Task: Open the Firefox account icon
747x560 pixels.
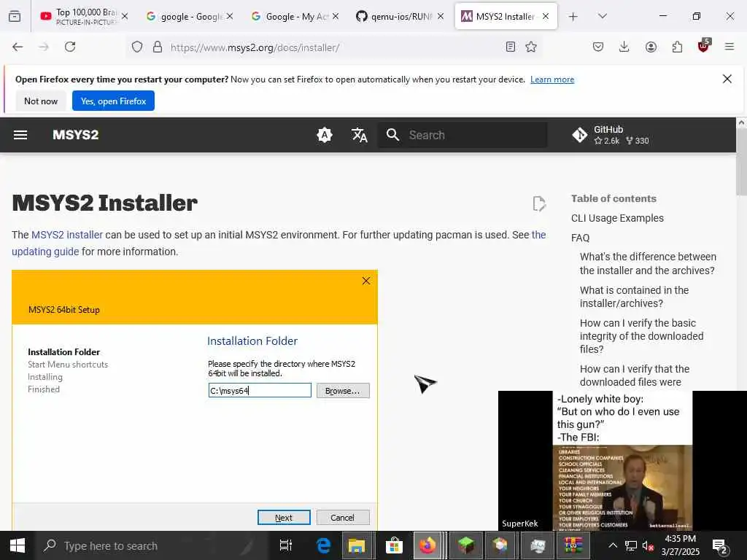Action: coord(651,47)
